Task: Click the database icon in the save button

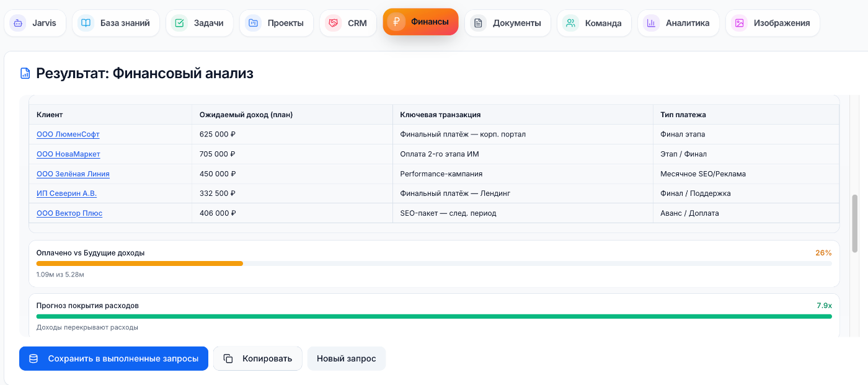Action: coord(33,358)
